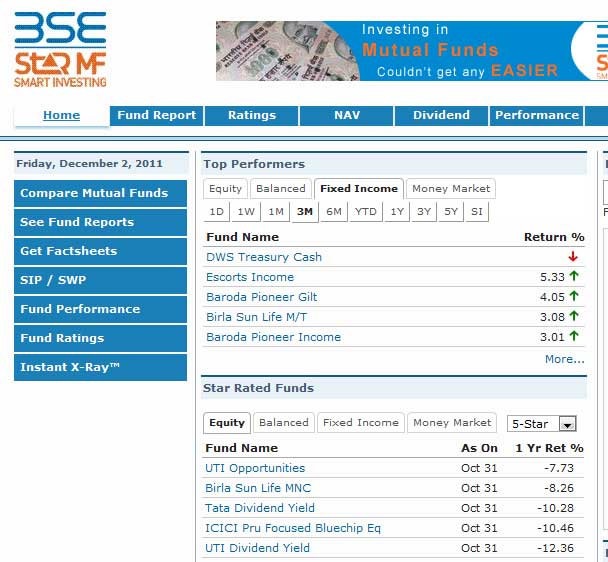Viewport: 608px width, 562px height.
Task: Select Money Market tab in Top Performers
Action: [451, 189]
